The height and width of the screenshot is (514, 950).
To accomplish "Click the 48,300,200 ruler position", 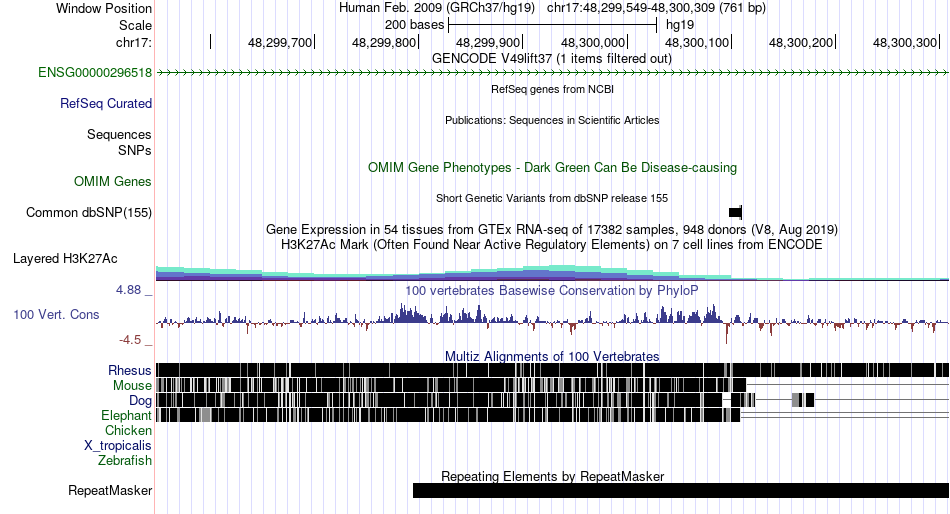I will (801, 42).
